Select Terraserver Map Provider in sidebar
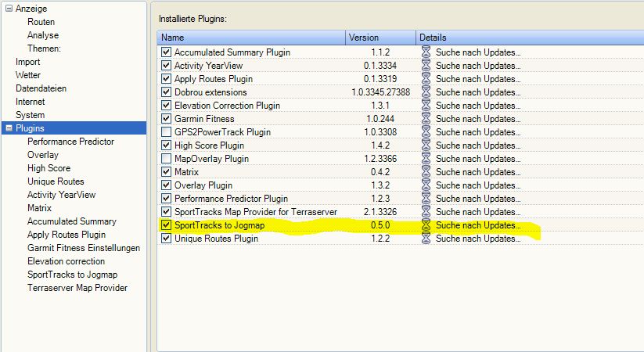The width and height of the screenshot is (644, 352). pos(77,288)
